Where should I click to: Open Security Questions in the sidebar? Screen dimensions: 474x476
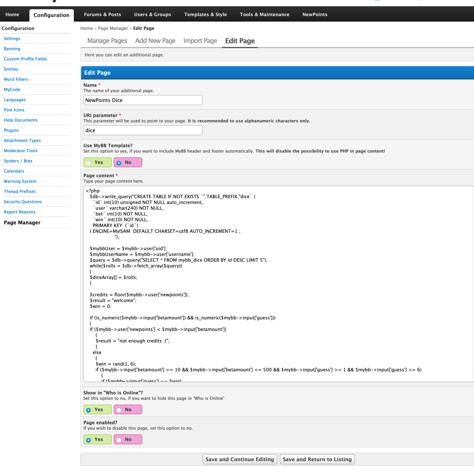point(23,201)
